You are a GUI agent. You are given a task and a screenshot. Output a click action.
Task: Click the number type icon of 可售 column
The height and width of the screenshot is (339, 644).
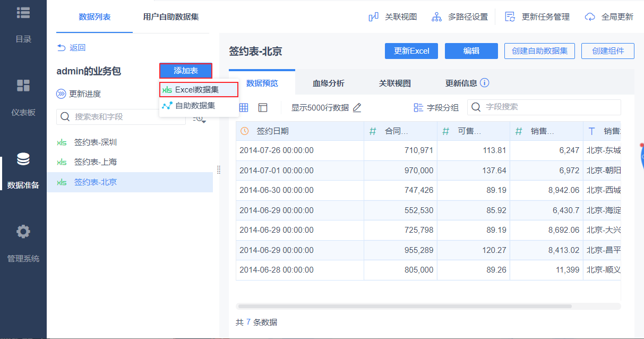(446, 131)
